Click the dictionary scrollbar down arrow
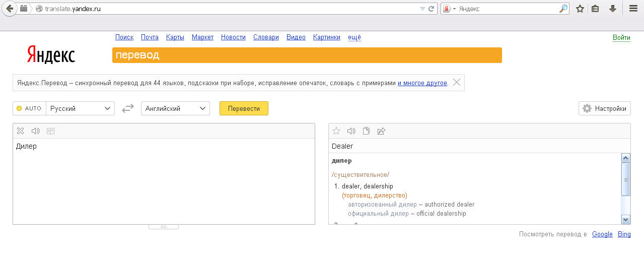 tap(626, 219)
